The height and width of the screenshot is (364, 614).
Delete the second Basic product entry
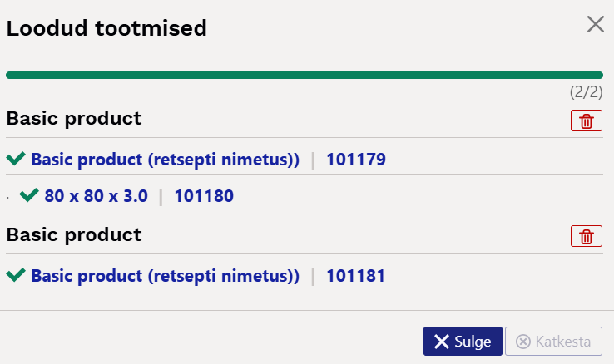coord(587,236)
